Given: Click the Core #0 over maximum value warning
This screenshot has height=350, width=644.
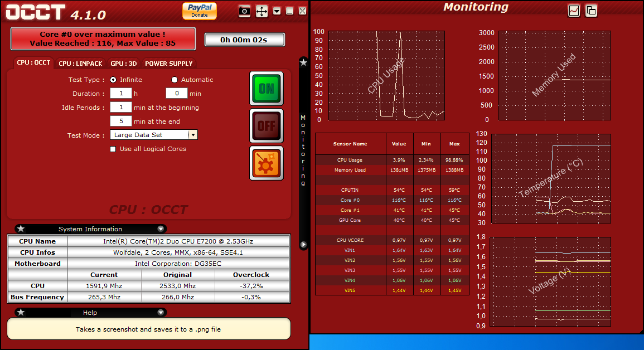Looking at the screenshot, I should pyautogui.click(x=103, y=38).
